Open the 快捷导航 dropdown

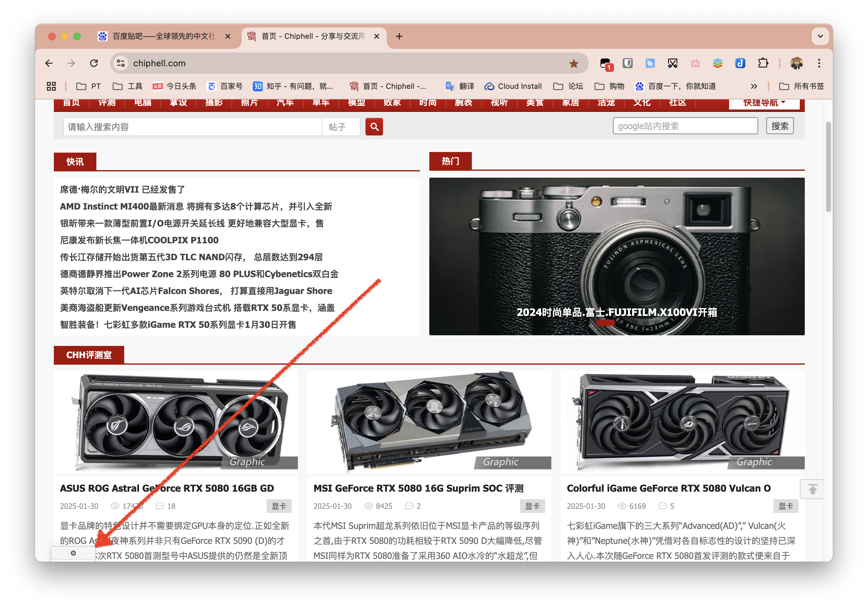click(x=764, y=103)
